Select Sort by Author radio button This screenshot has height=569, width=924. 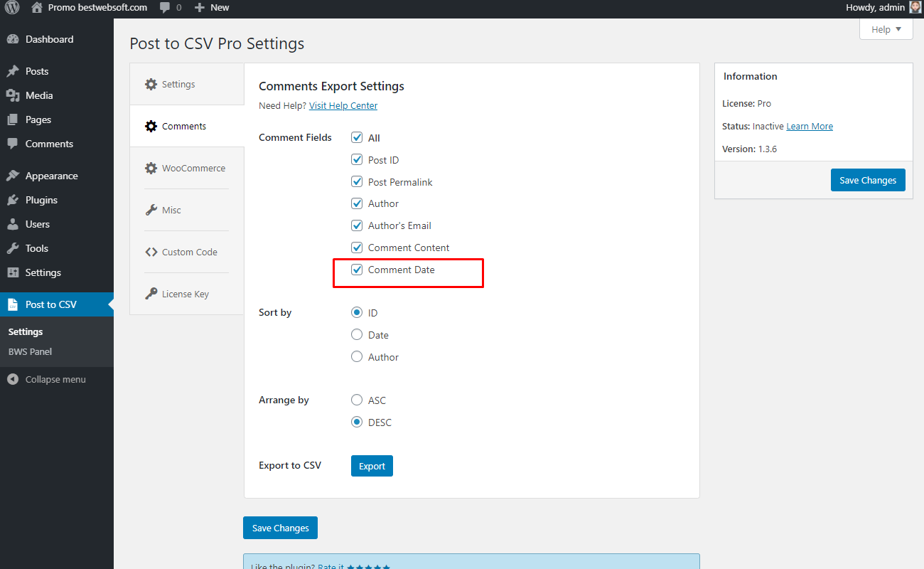[x=357, y=357]
